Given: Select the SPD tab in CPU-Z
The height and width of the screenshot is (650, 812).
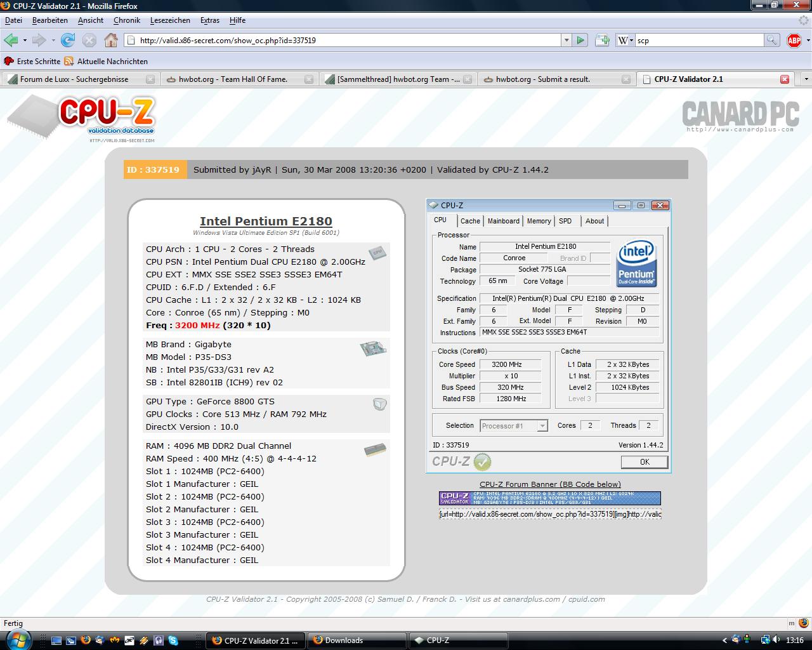Looking at the screenshot, I should pos(565,221).
